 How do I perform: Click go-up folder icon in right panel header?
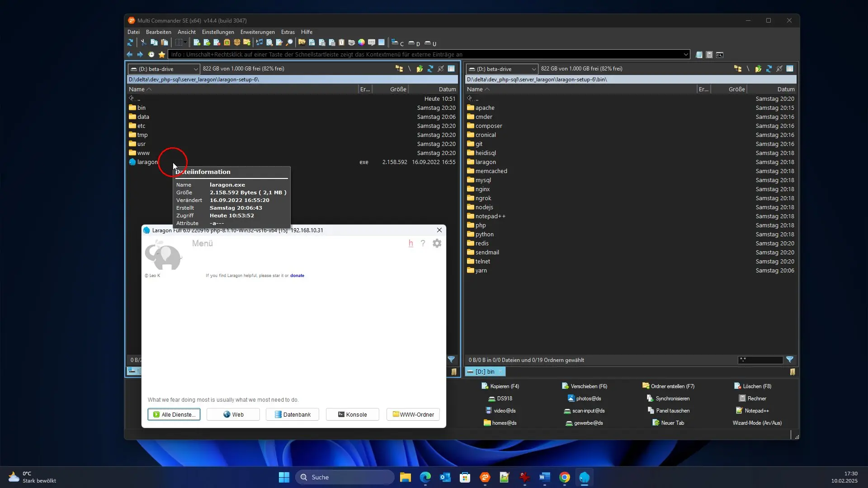758,69
